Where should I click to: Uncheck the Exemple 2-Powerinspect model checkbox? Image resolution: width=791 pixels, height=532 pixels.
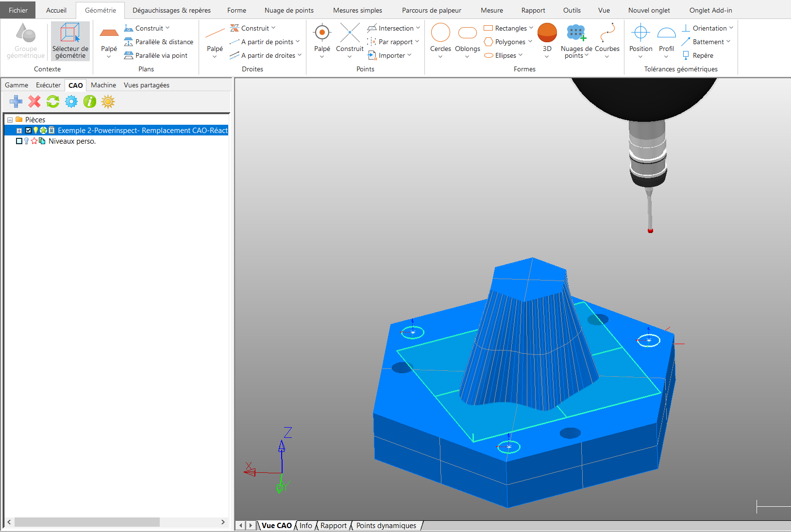28,131
